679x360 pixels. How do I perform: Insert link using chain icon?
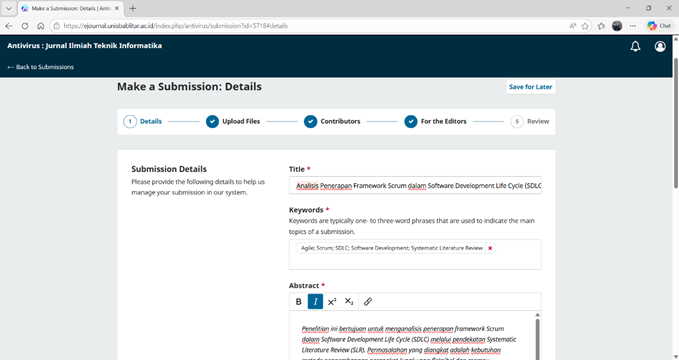point(368,302)
